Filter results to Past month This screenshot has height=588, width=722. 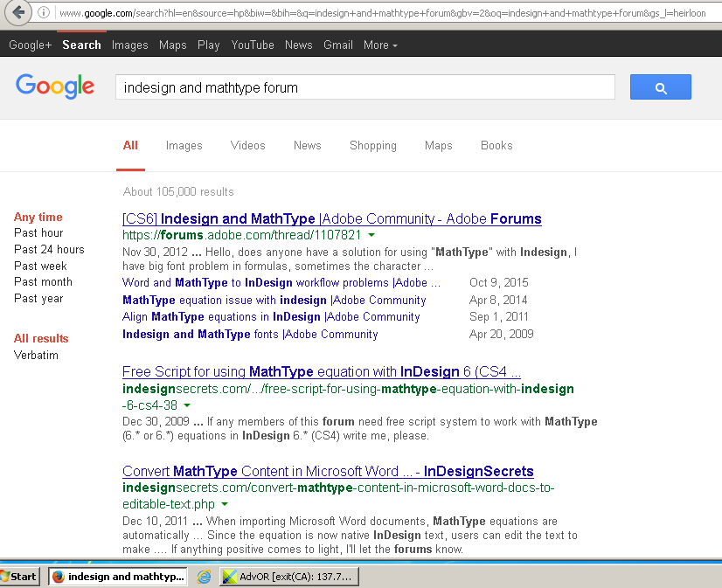click(44, 281)
